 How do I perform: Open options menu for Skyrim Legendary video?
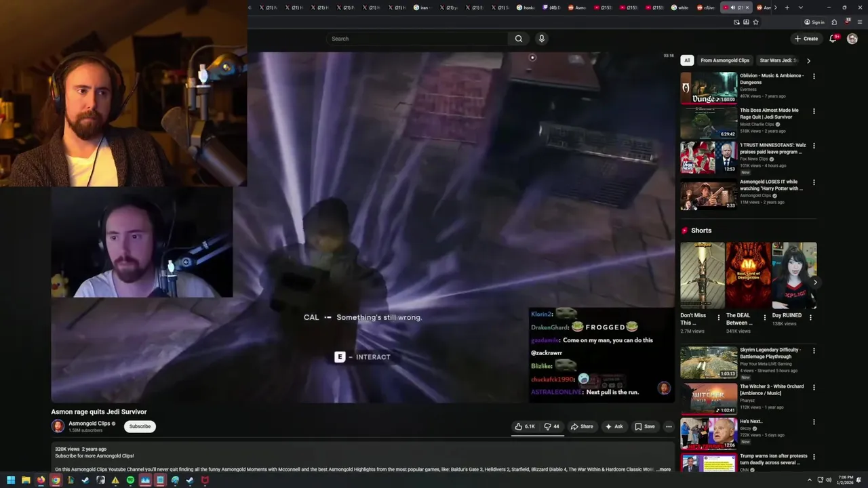click(814, 351)
